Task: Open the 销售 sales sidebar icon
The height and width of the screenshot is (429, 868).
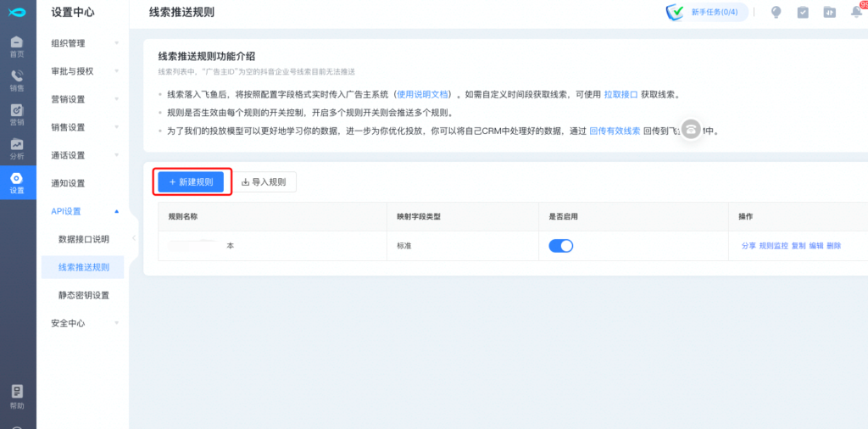Action: [17, 80]
